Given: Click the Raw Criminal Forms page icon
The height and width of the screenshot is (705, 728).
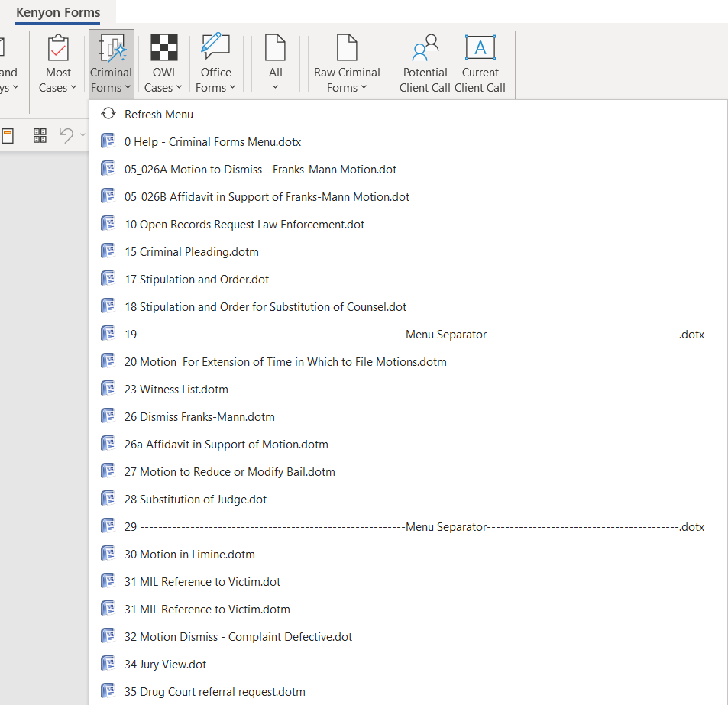Looking at the screenshot, I should pos(347,47).
